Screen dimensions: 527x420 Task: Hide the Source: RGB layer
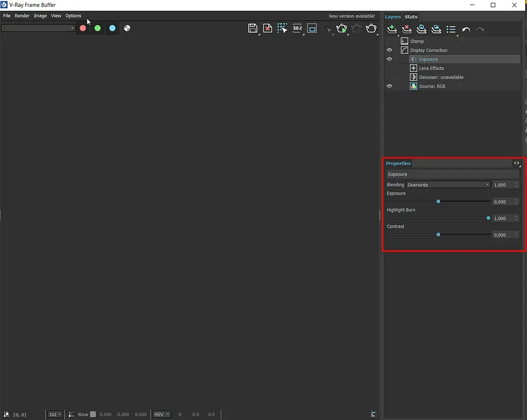point(389,86)
